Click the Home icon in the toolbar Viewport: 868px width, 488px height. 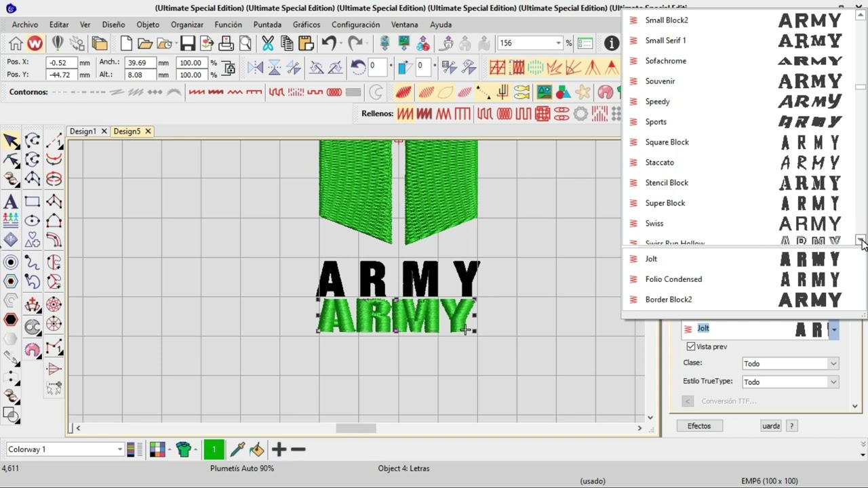pos(16,44)
